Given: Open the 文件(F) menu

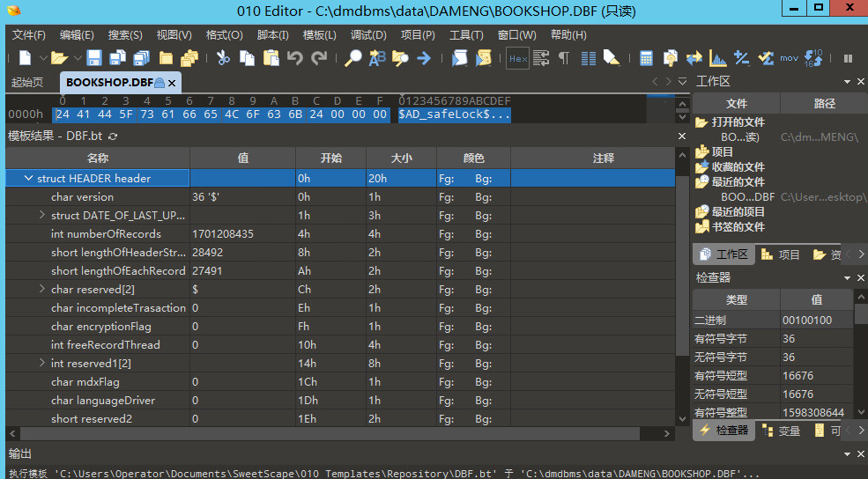Looking at the screenshot, I should tap(29, 35).
